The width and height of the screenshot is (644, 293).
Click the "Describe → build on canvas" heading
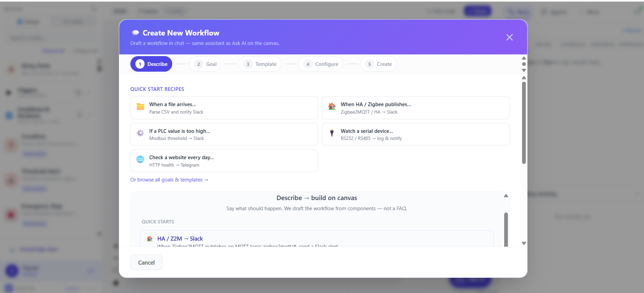pyautogui.click(x=317, y=198)
